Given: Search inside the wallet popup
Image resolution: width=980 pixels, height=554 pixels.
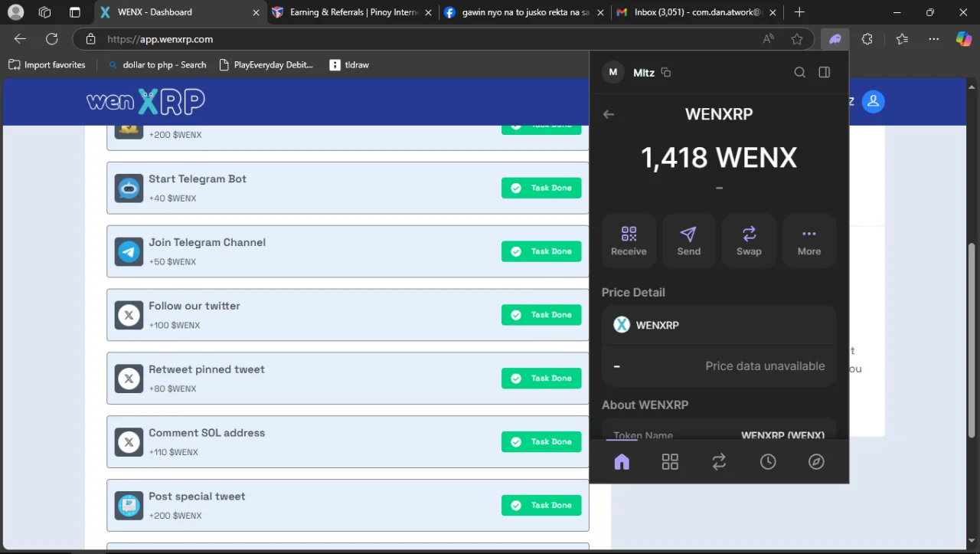Looking at the screenshot, I should pyautogui.click(x=799, y=72).
